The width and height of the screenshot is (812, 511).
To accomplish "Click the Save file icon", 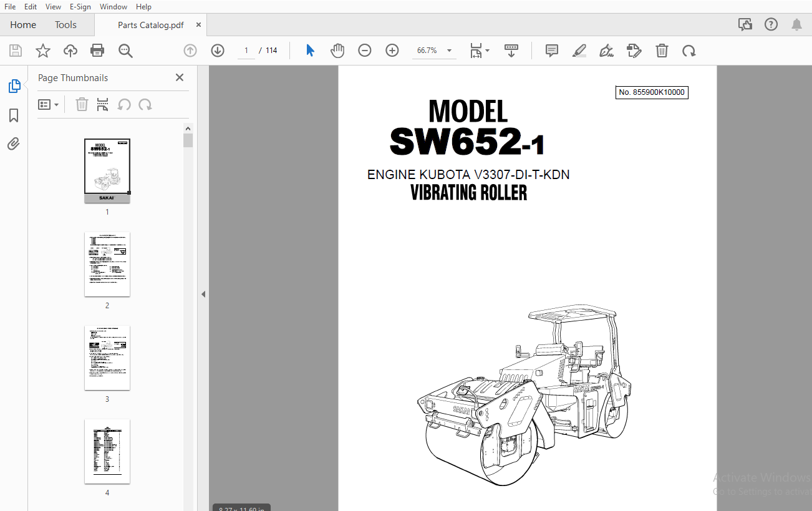I will pyautogui.click(x=16, y=51).
